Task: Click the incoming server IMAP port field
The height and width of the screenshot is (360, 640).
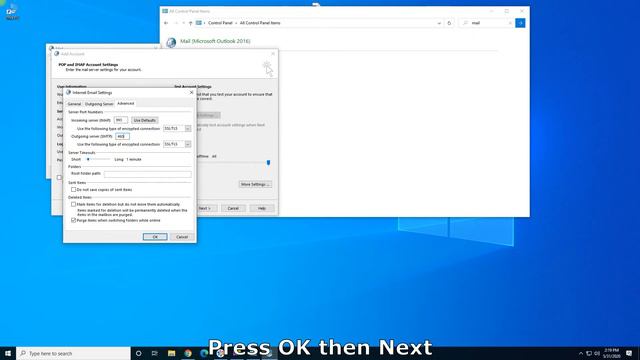Action: pyautogui.click(x=121, y=120)
